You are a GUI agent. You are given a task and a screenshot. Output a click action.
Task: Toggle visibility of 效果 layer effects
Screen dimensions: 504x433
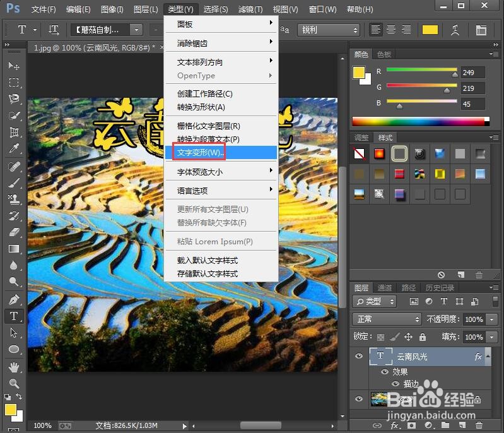pos(384,372)
